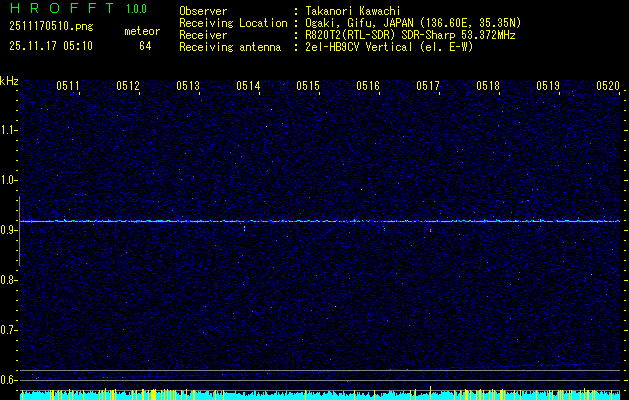
Task: Click the gray vertical range bar at left
Action: click(19, 231)
